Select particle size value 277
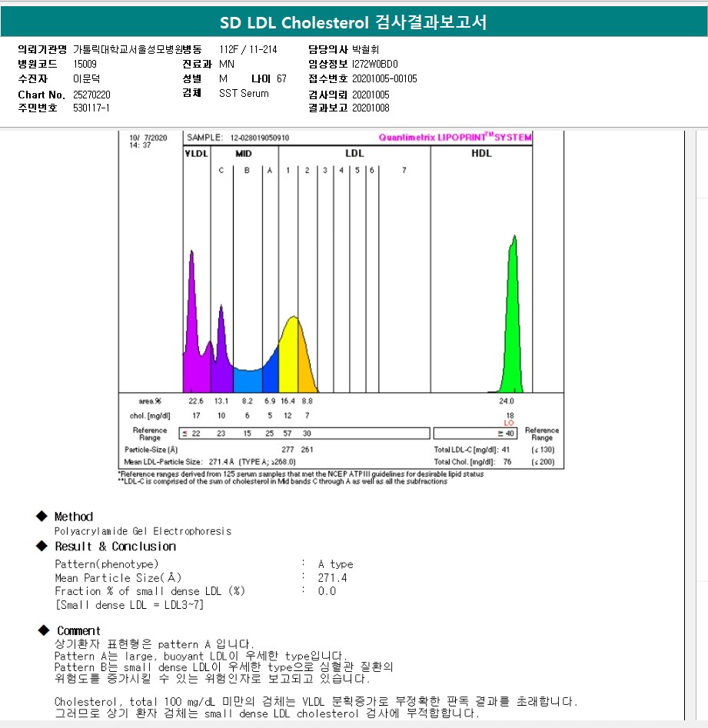The image size is (708, 728). point(288,450)
